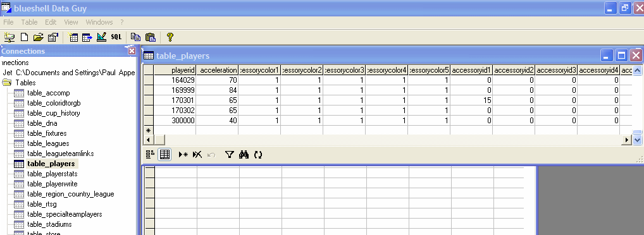The width and height of the screenshot is (644, 235).
Task: Open the SQL query tool
Action: (x=116, y=37)
